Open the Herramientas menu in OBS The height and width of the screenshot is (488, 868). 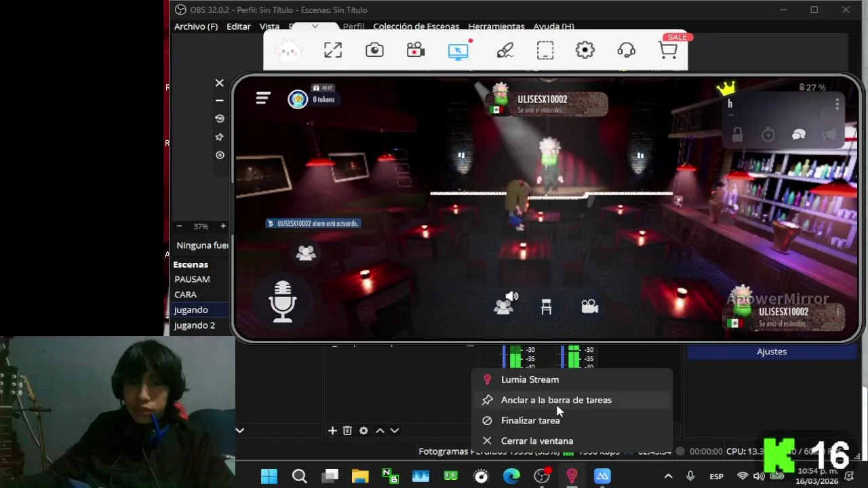(496, 26)
